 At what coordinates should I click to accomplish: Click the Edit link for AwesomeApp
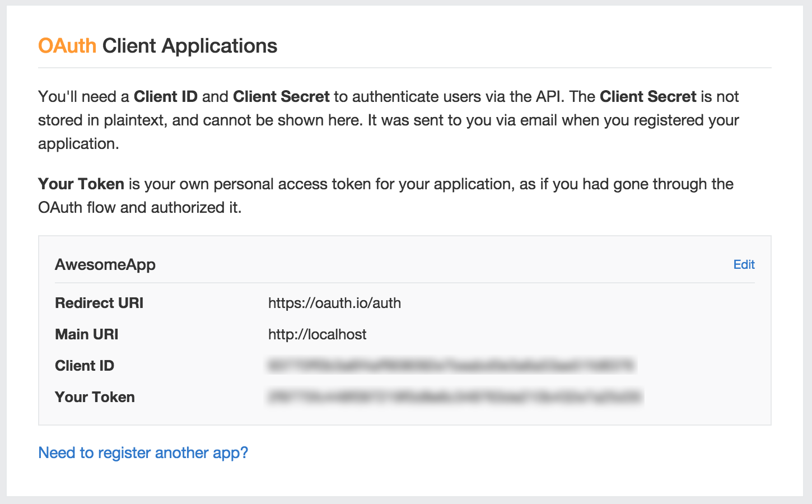pyautogui.click(x=744, y=264)
